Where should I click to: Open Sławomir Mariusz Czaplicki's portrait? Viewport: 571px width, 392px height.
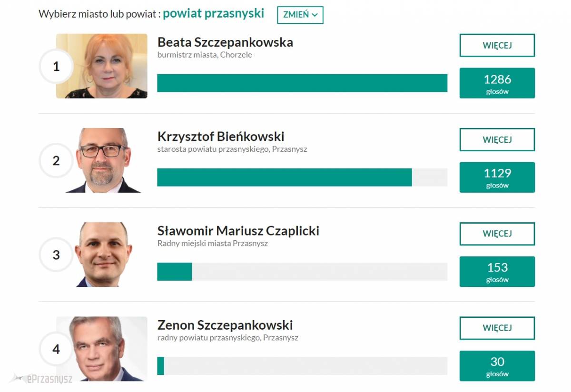tap(102, 255)
